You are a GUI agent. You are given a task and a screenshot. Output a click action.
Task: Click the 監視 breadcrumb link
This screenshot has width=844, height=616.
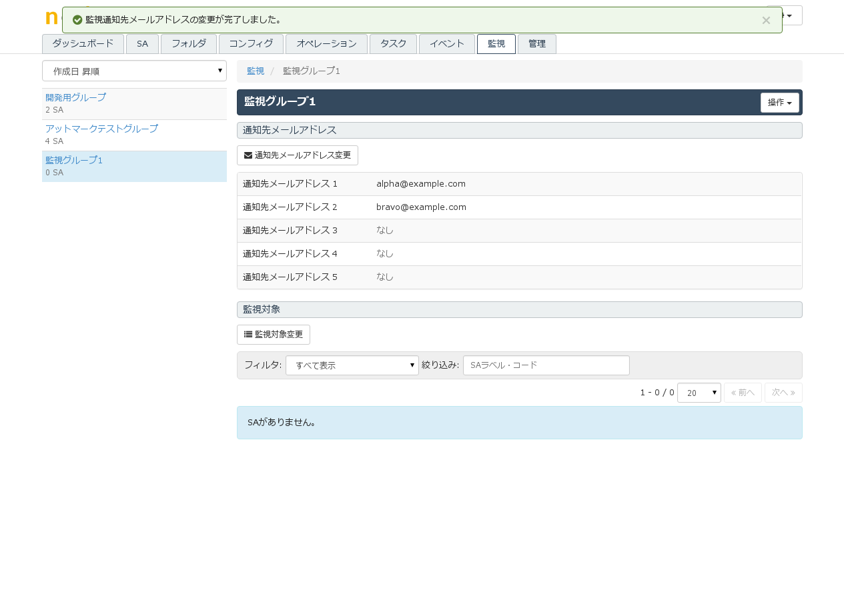coord(256,71)
